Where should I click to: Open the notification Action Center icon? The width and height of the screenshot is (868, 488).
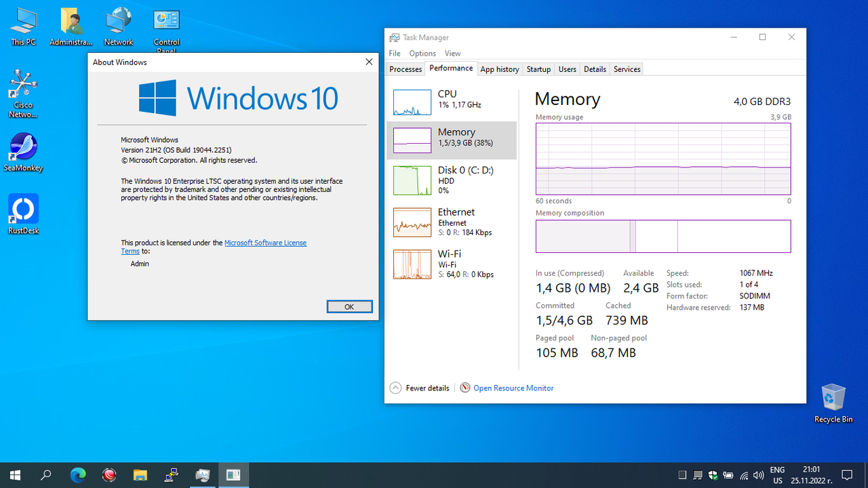tap(847, 475)
